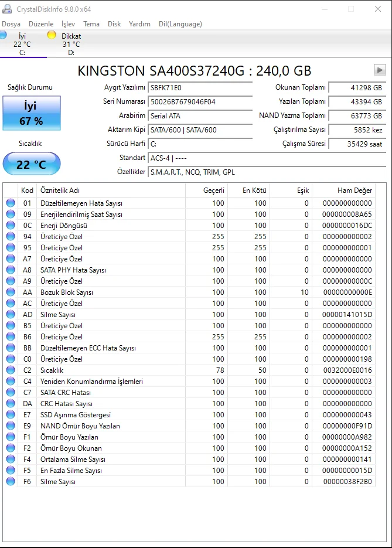Click status orb for Ömür Boyu Okunan
This screenshot has width=392, height=548.
click(x=11, y=448)
